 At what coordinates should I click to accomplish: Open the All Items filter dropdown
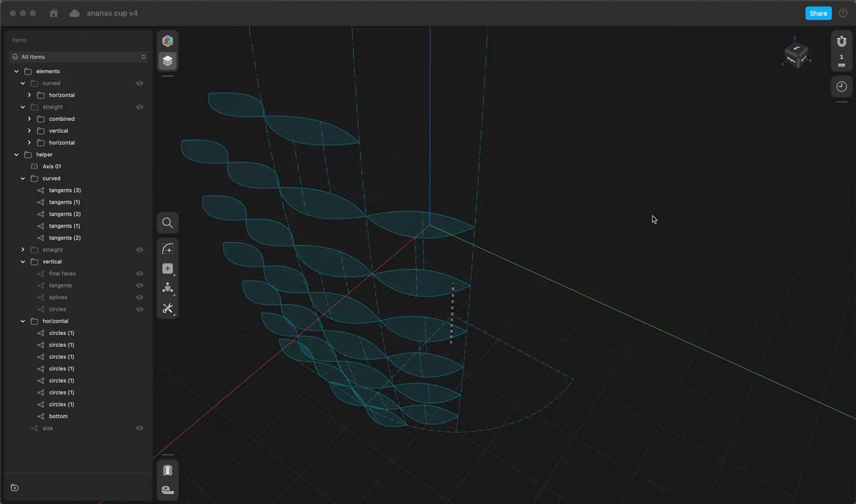(x=79, y=57)
